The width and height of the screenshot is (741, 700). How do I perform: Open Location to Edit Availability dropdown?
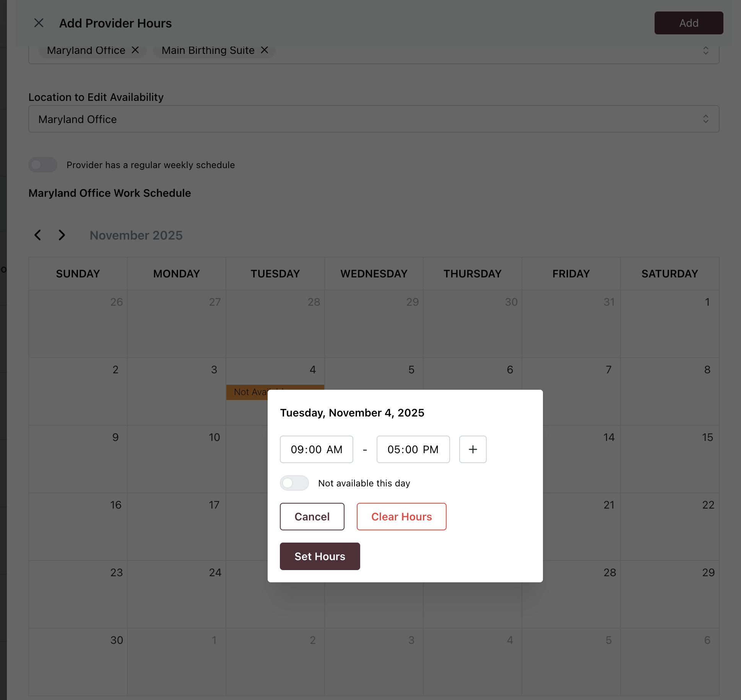click(x=374, y=119)
